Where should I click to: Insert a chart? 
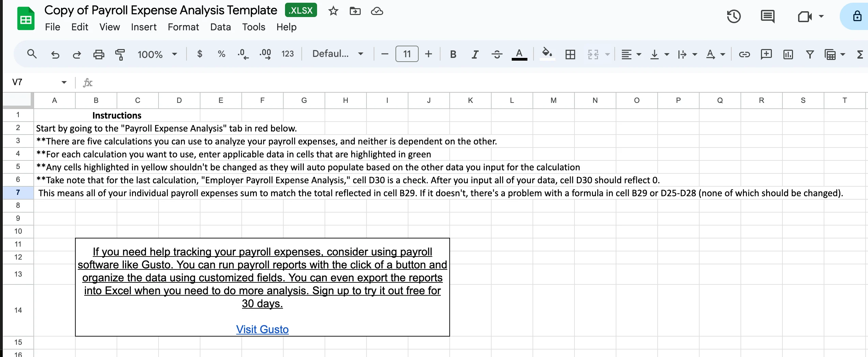point(788,54)
